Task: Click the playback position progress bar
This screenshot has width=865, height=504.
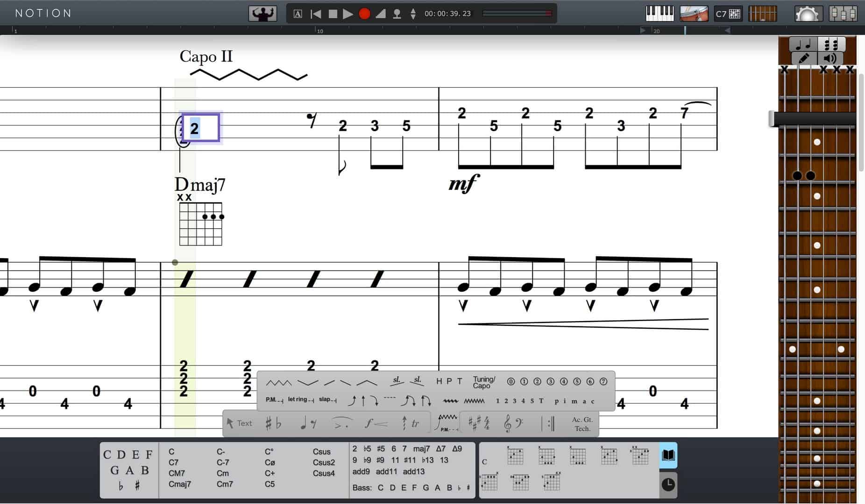Action: (x=516, y=14)
